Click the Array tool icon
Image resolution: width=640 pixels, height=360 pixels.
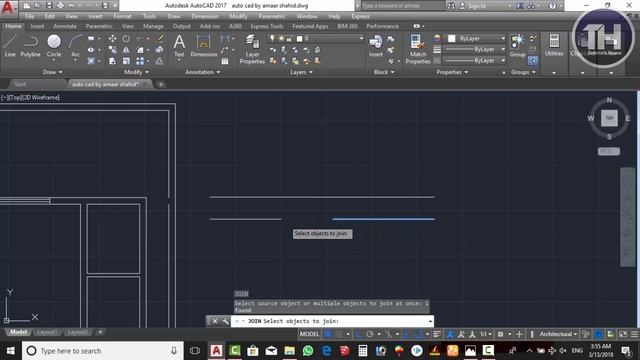coord(140,61)
